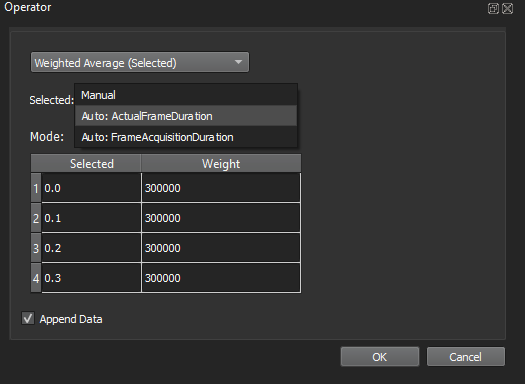Viewport: 525px width, 384px height.
Task: Select the cell with value 0.3
Action: point(91,278)
